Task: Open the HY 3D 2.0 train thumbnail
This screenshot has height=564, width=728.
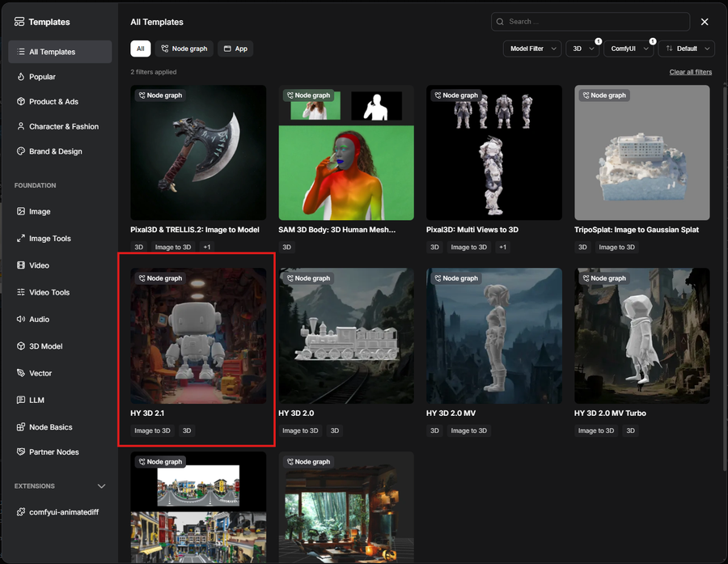Action: [346, 336]
